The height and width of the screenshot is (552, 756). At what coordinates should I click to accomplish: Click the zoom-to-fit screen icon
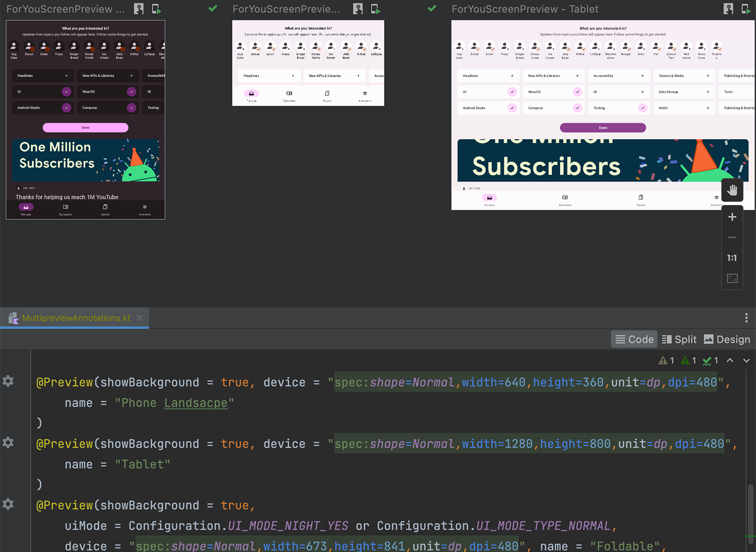[732, 279]
